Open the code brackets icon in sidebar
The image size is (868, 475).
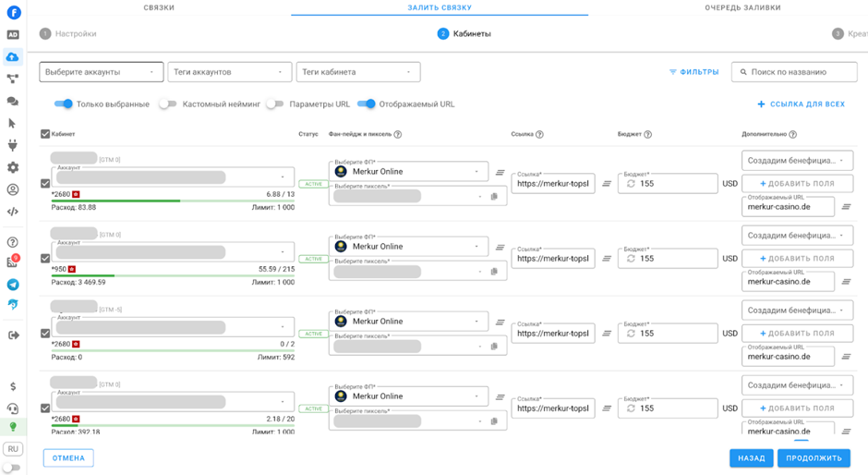(13, 212)
